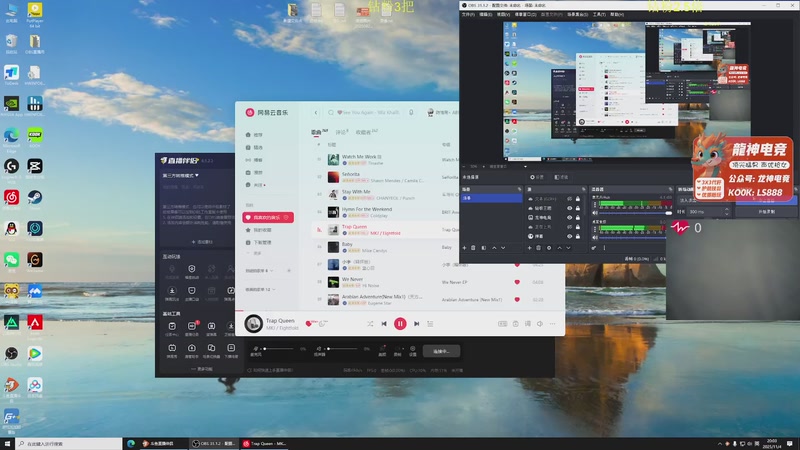This screenshot has width=800, height=450.
Task: Select 我喜欢的音乐 in NetEase sidebar
Action: [x=268, y=217]
